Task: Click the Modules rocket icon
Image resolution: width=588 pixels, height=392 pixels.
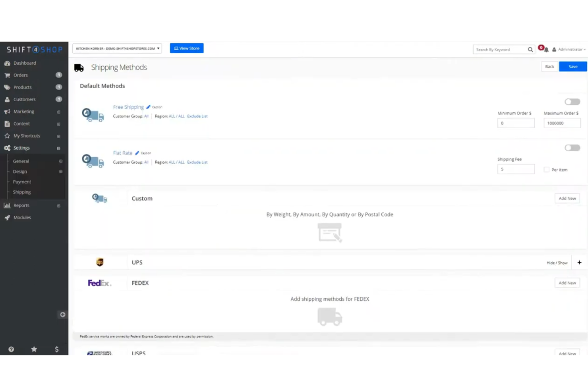Action: tap(7, 218)
